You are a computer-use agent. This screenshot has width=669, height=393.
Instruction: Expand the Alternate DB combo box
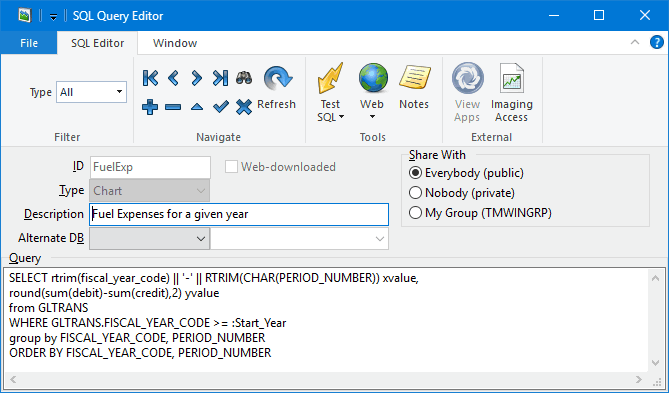[150, 239]
